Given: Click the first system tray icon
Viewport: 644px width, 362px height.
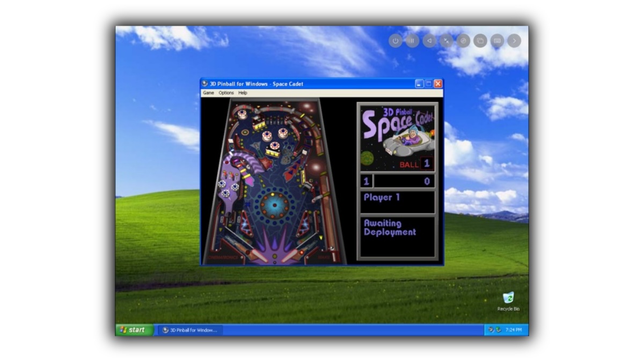Looking at the screenshot, I should coord(491,330).
